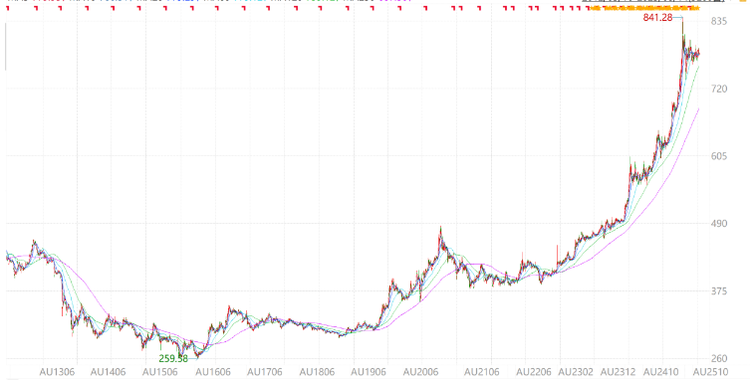Click the 835 price axis value
The width and height of the screenshot is (750, 382).
tap(718, 22)
